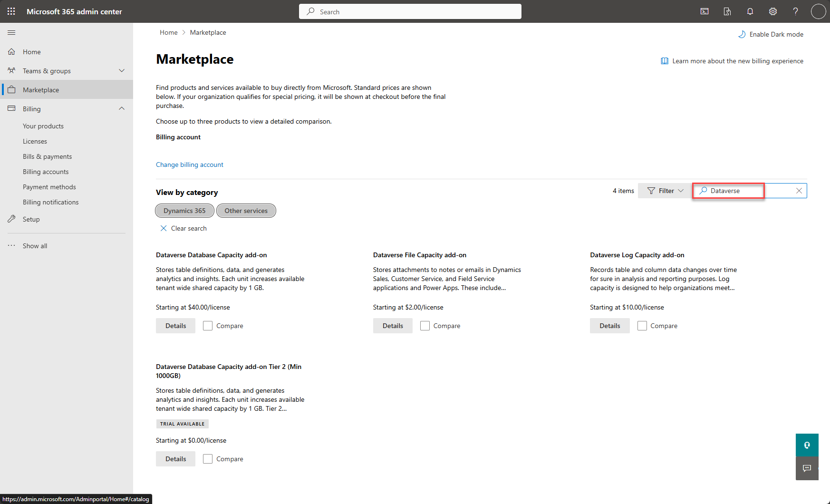The width and height of the screenshot is (830, 504).
Task: Open Cloud Shell icon in header
Action: [705, 11]
